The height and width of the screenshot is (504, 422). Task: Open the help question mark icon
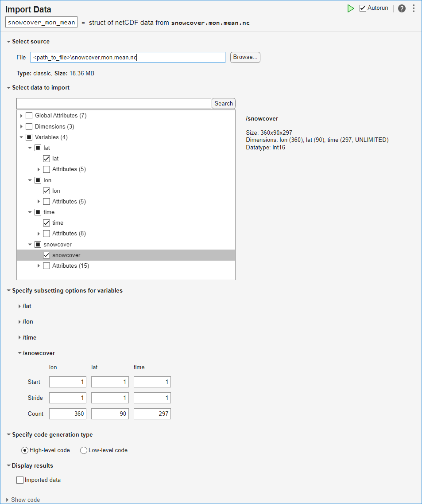click(x=402, y=8)
